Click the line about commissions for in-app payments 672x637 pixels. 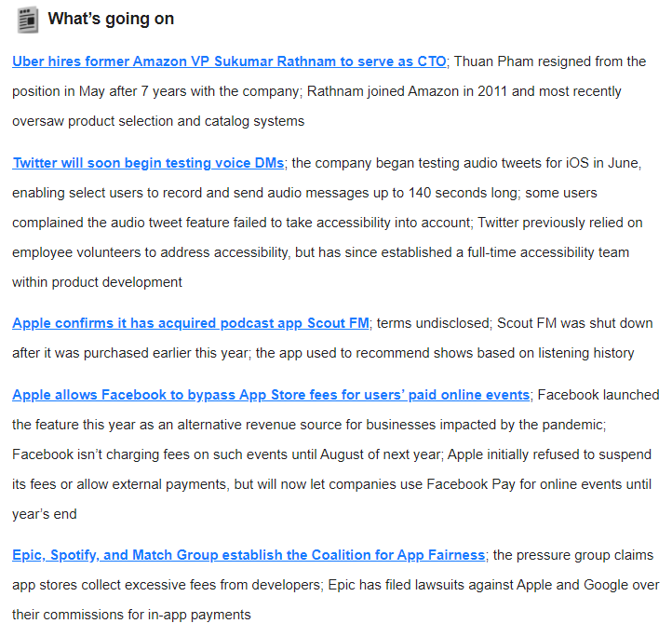pos(131,615)
